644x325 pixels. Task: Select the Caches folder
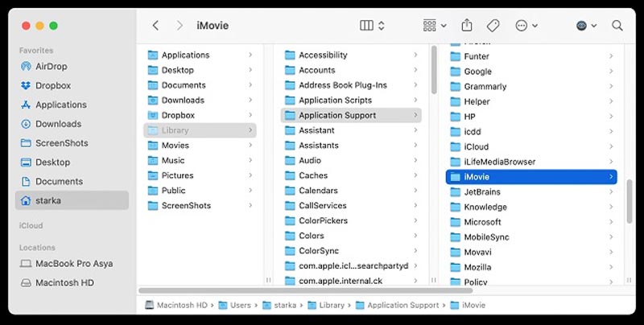click(x=313, y=175)
